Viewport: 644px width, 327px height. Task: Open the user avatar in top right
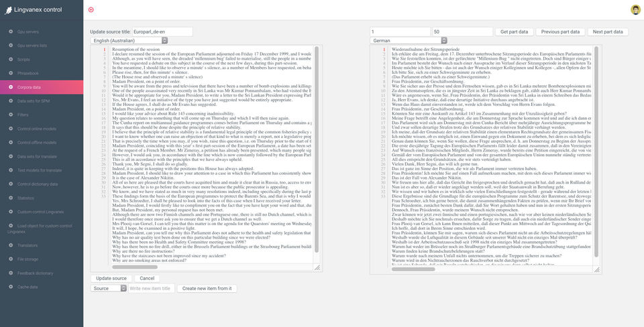635,9
